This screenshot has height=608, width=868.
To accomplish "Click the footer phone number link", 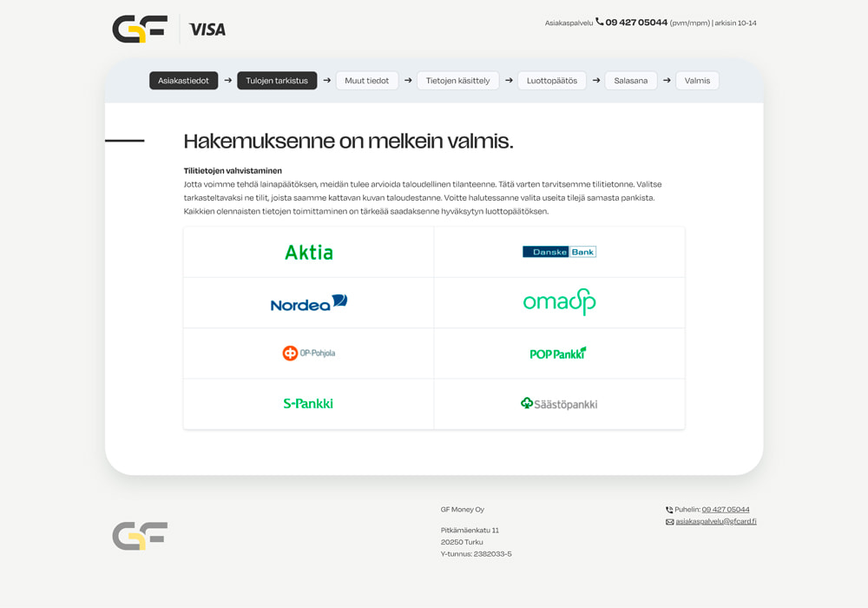I will tap(726, 510).
